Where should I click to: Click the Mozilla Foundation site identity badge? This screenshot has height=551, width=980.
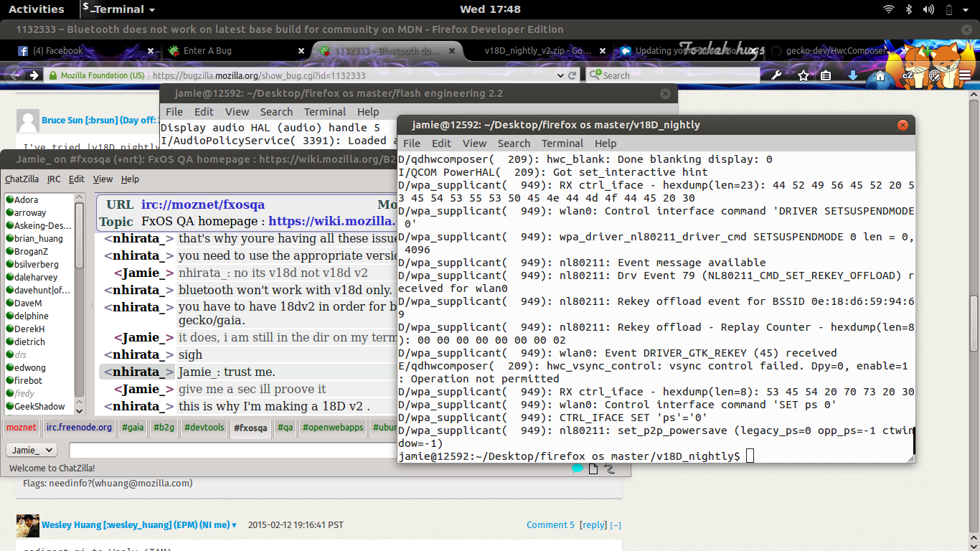tap(97, 75)
